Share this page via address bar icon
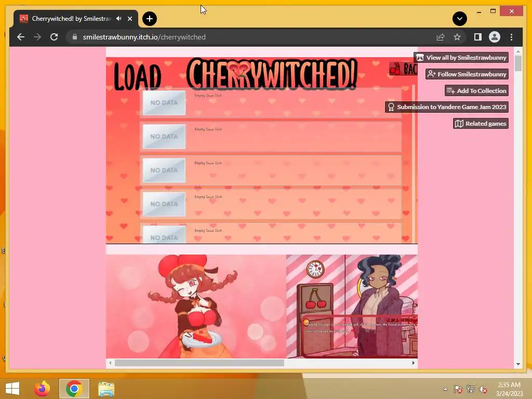The image size is (532, 399). point(441,37)
